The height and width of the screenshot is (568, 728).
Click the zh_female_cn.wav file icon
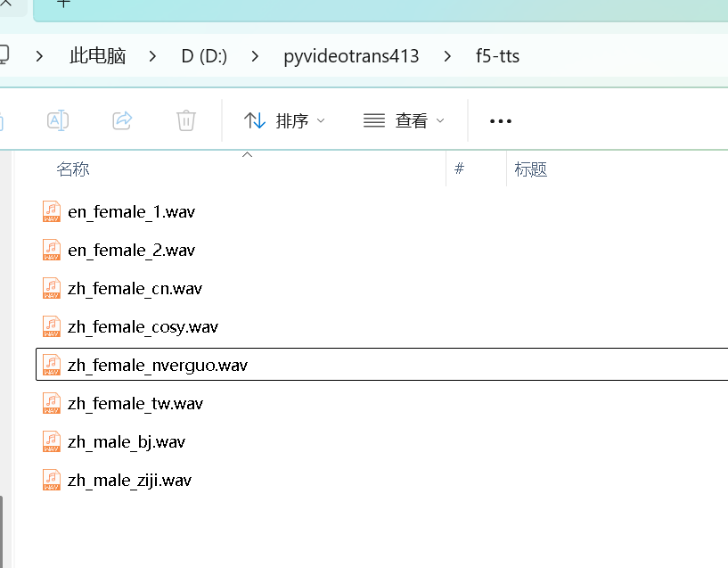[52, 288]
